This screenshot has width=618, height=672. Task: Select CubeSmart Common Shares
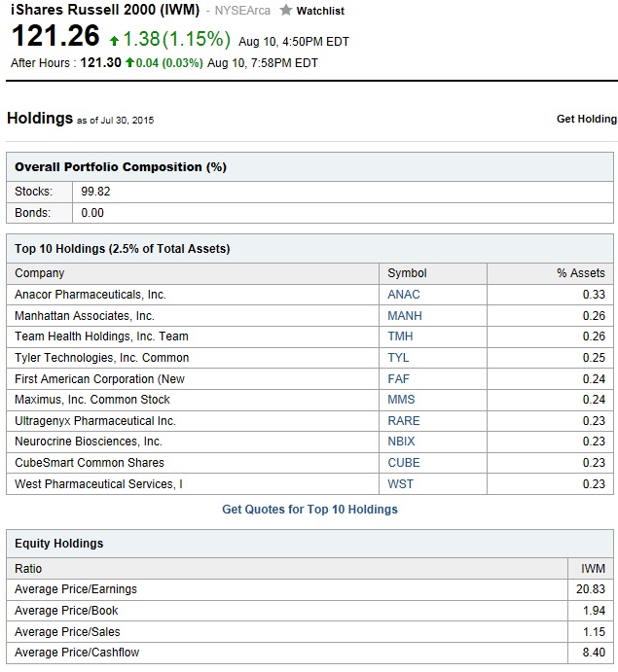pyautogui.click(x=90, y=463)
